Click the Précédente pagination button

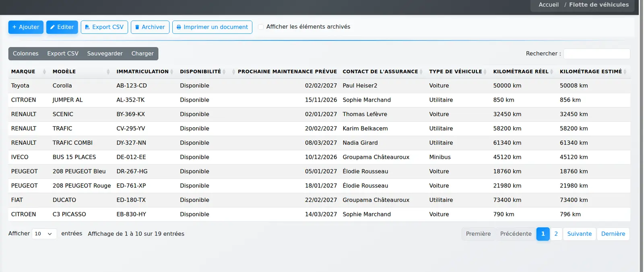(x=516, y=234)
